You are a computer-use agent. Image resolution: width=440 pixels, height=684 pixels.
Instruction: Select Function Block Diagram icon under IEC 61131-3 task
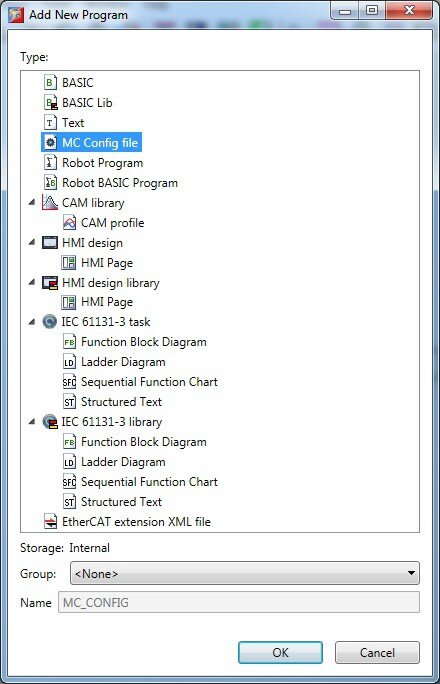(x=69, y=342)
